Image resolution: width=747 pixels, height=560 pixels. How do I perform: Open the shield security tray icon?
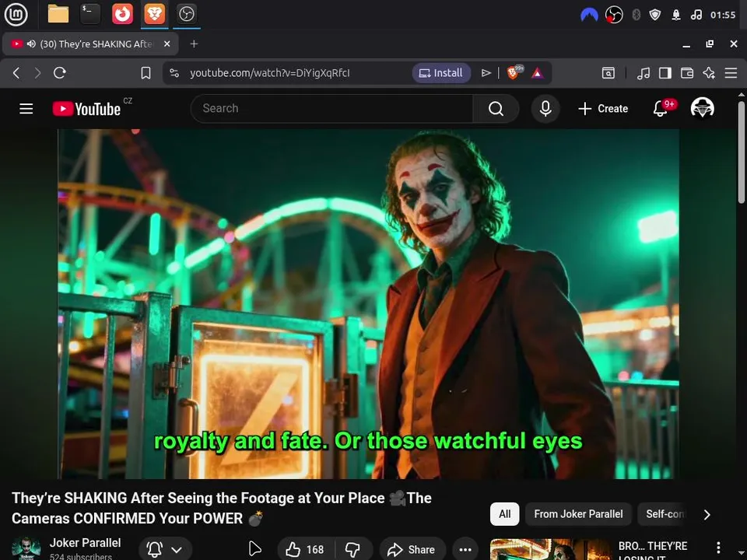tap(655, 16)
